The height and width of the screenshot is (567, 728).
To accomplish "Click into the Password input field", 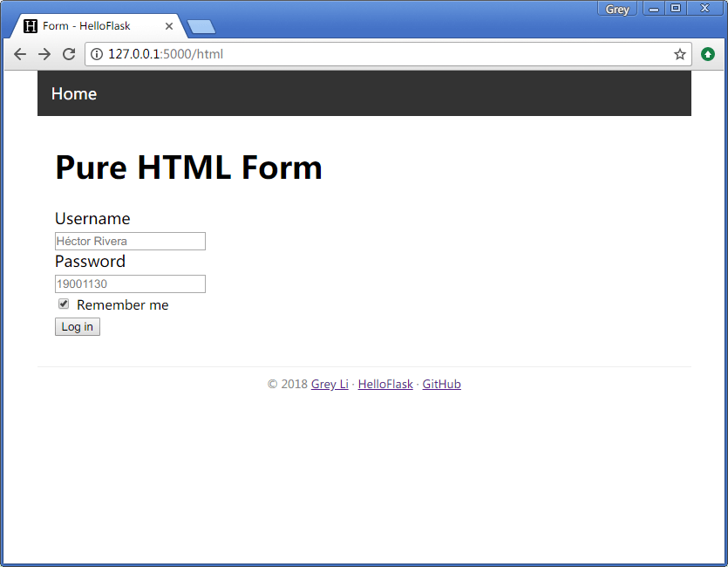I will [x=130, y=283].
